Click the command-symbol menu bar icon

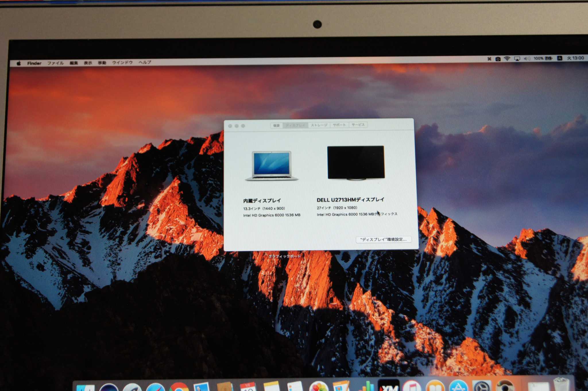[489, 59]
